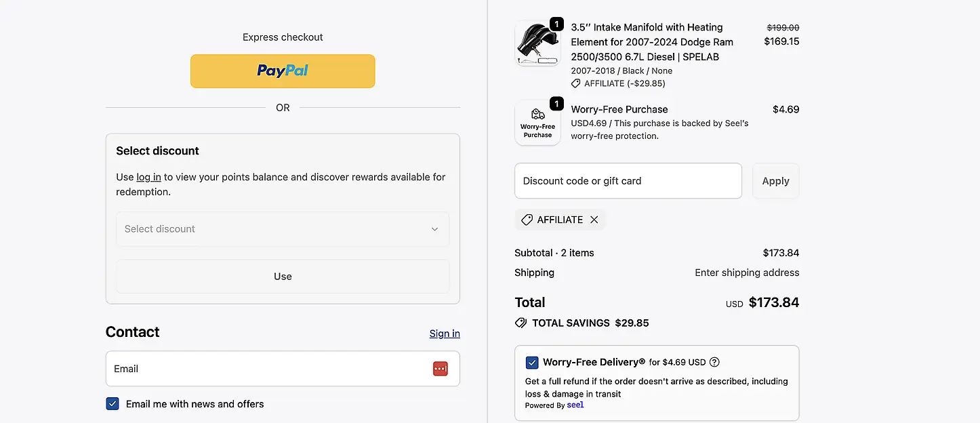Click the Select discount section title
The width and height of the screenshot is (980, 423).
[157, 150]
